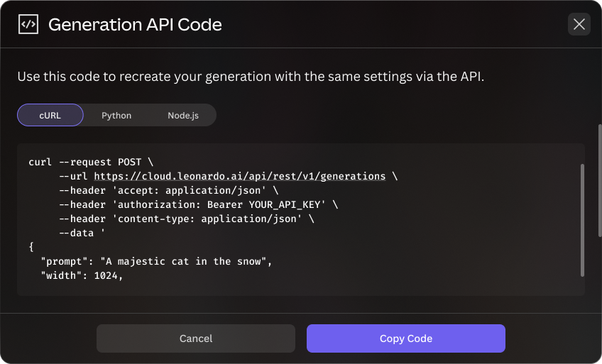Screen dimensions: 602x364
Task: Close the Generation API Code dialog
Action: coord(579,24)
